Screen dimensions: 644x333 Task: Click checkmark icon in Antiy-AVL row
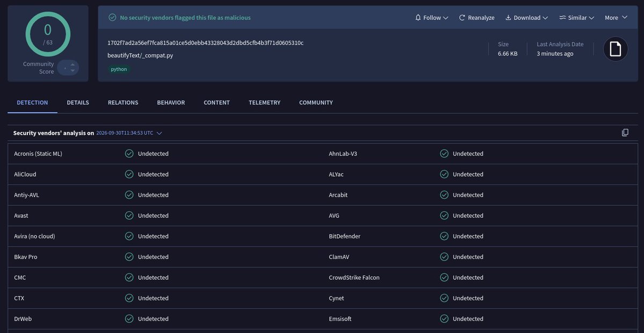click(x=129, y=195)
